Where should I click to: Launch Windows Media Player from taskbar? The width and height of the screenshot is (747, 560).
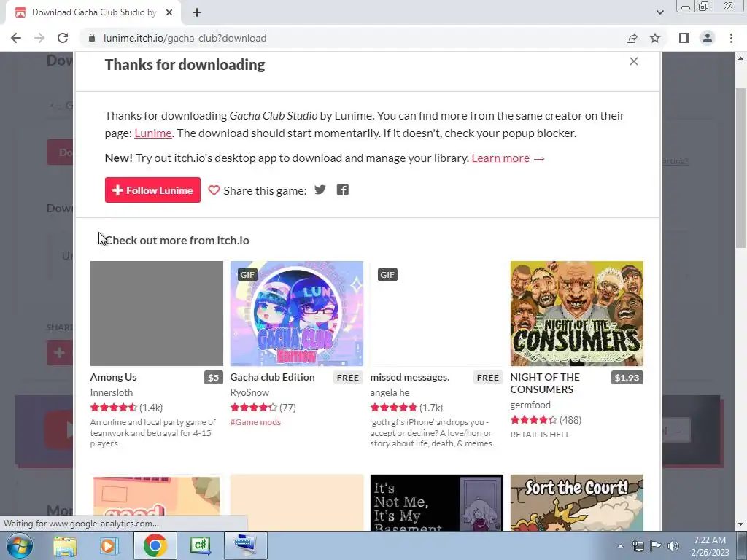click(109, 545)
